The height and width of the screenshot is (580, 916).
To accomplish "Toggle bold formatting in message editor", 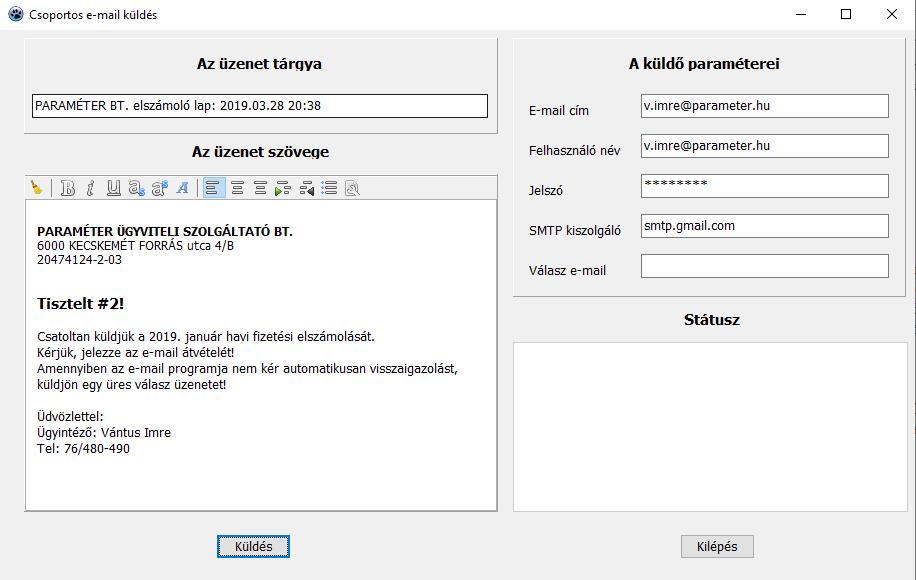I will coord(68,187).
